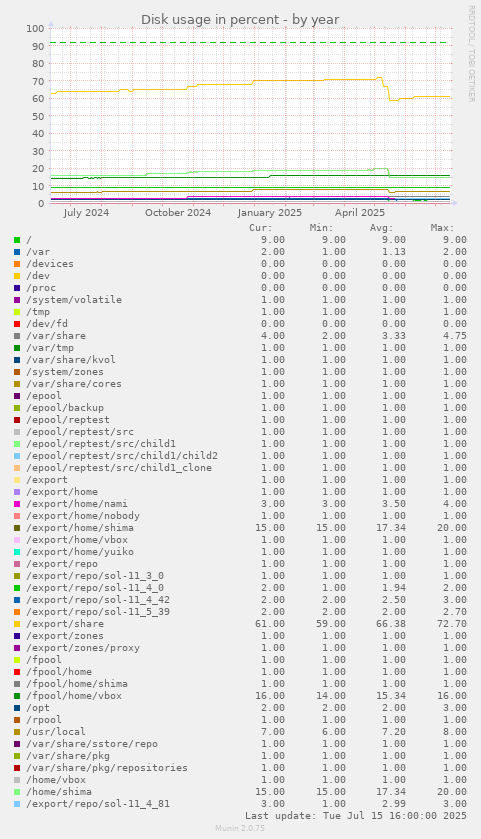This screenshot has width=481, height=839.
Task: Click the 'July 2024' x-axis label
Action: [86, 212]
